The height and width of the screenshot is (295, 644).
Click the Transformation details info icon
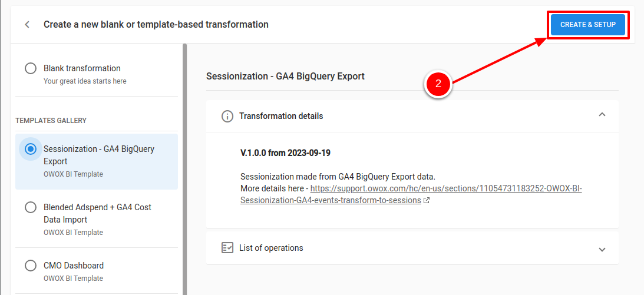[x=227, y=116]
